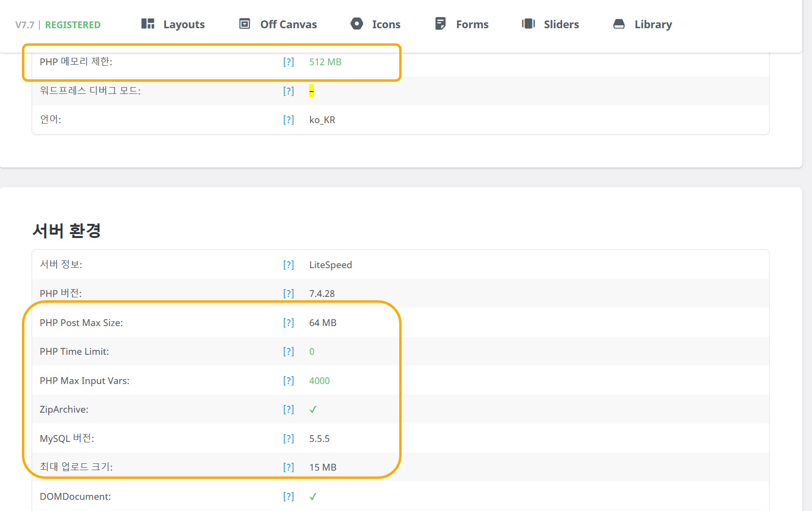
Task: Show help for PHP Post Max Size
Action: [289, 323]
